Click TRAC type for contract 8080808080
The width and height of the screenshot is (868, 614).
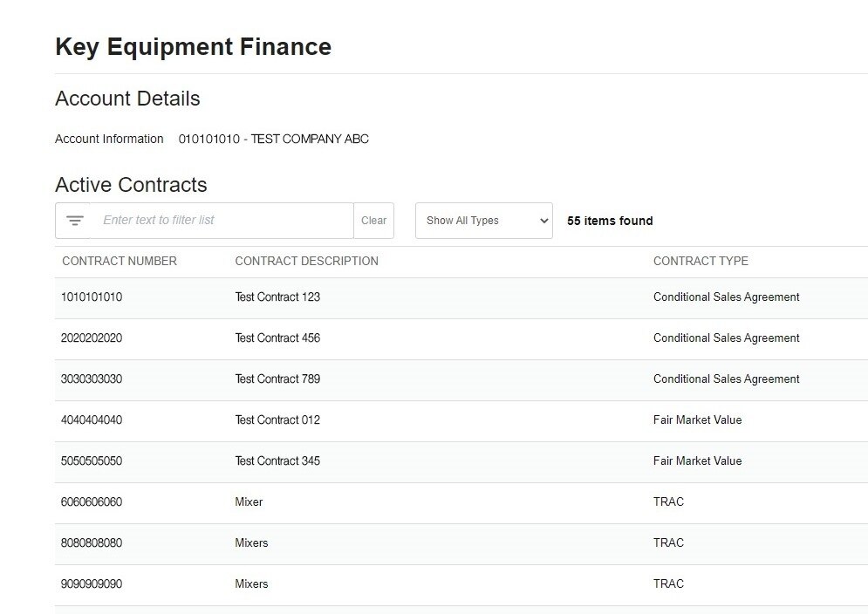(x=669, y=543)
